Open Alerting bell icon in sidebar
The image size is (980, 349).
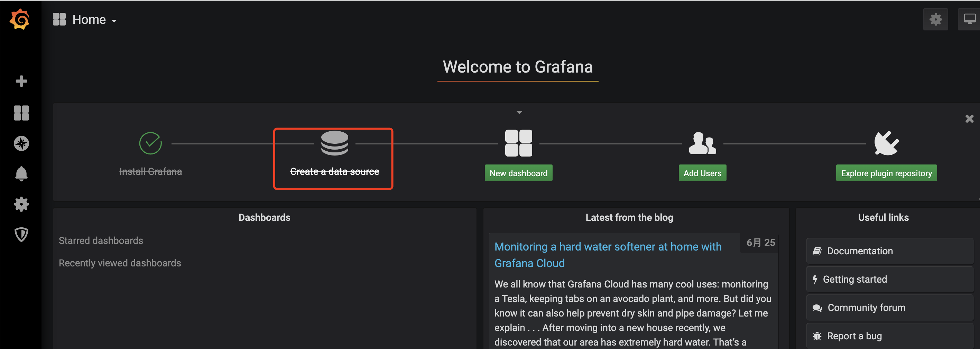click(21, 174)
